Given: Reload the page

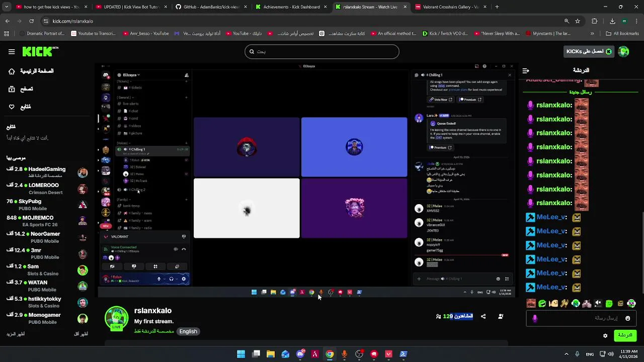Looking at the screenshot, I should point(31,21).
